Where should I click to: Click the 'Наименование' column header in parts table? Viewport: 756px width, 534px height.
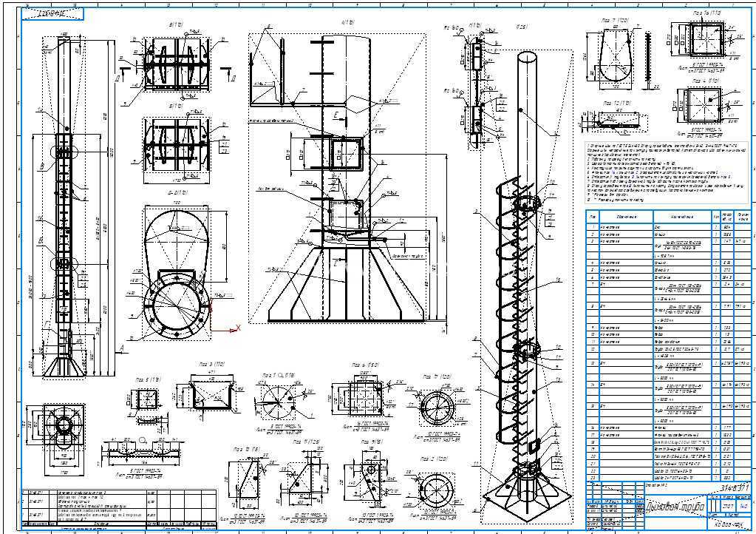tap(682, 217)
